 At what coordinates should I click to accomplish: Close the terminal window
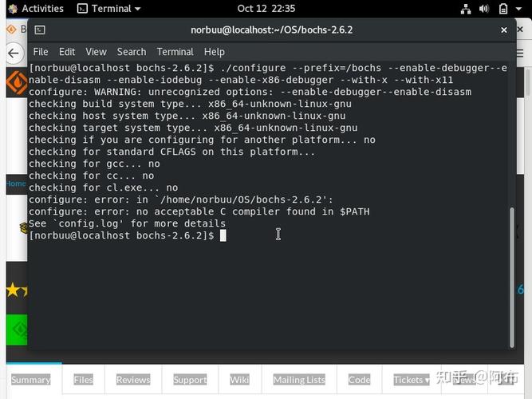[x=504, y=30]
